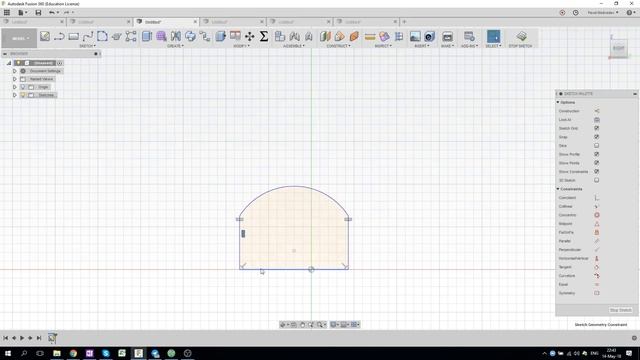The image size is (640, 360).
Task: Open the Modify menu dropdown
Action: tap(242, 46)
